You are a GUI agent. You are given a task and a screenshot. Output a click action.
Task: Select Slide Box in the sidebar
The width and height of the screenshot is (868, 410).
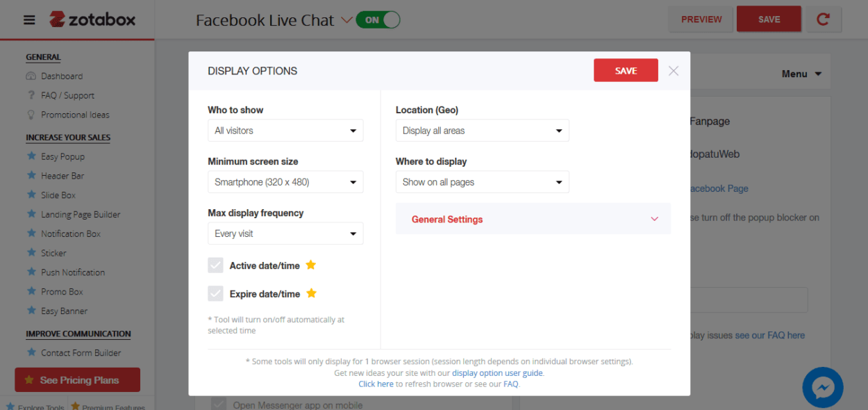click(x=58, y=195)
